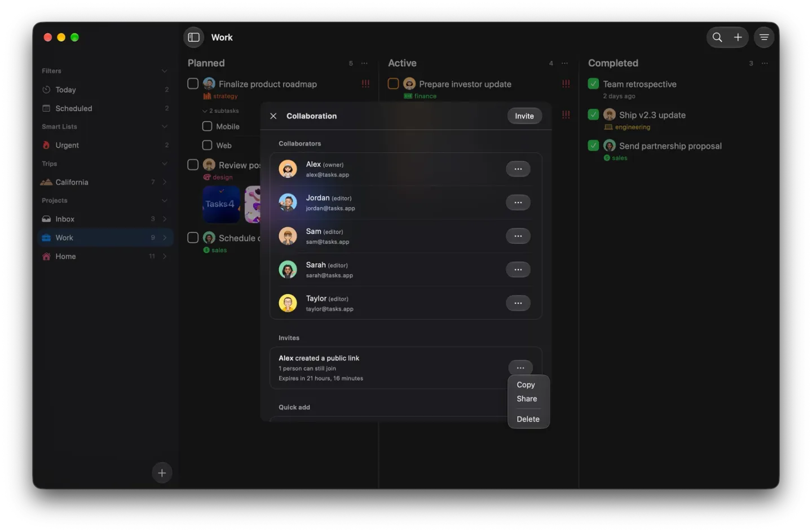Open the California trip list
Viewport: 812px width, 532px height.
coord(106,182)
